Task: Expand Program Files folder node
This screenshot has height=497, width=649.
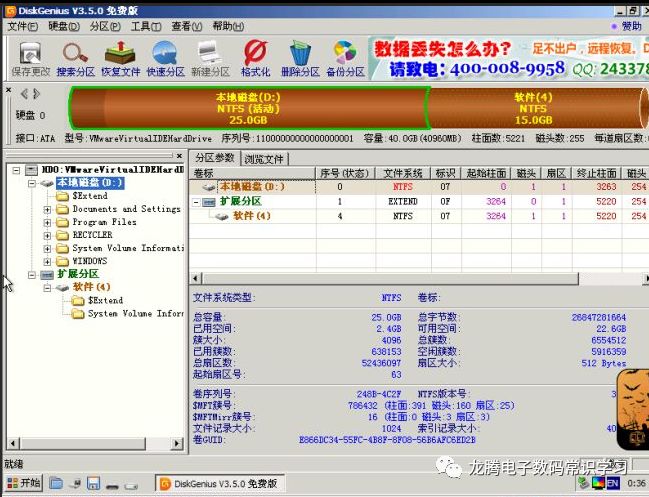Action: [47, 223]
